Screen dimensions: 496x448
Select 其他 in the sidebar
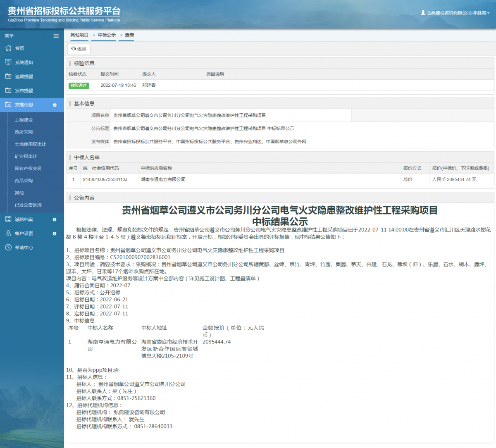point(19,193)
